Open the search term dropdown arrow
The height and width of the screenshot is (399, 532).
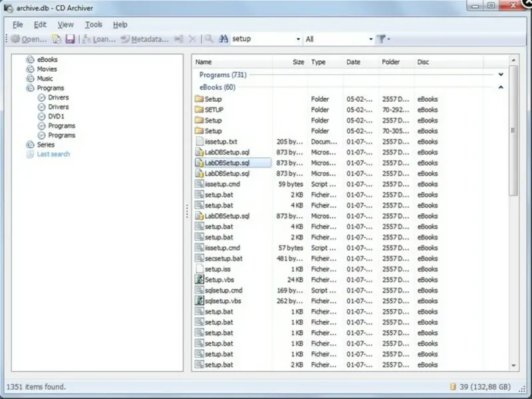click(298, 39)
